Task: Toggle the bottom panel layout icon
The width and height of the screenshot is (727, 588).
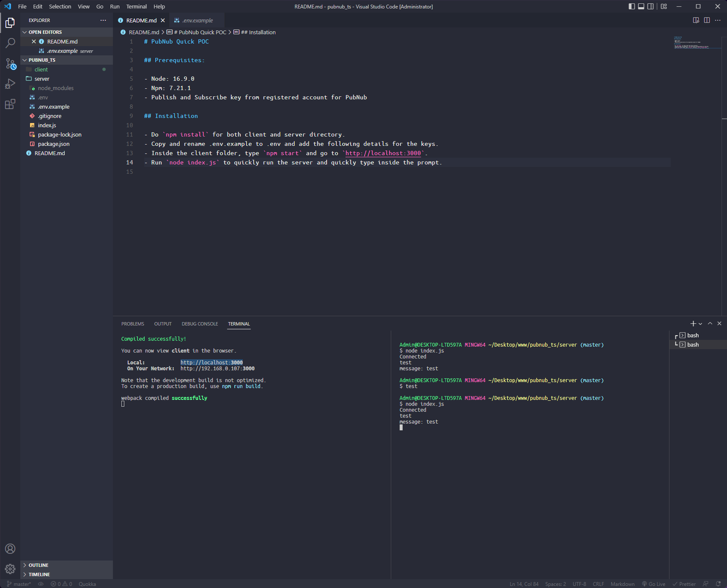Action: [641, 6]
